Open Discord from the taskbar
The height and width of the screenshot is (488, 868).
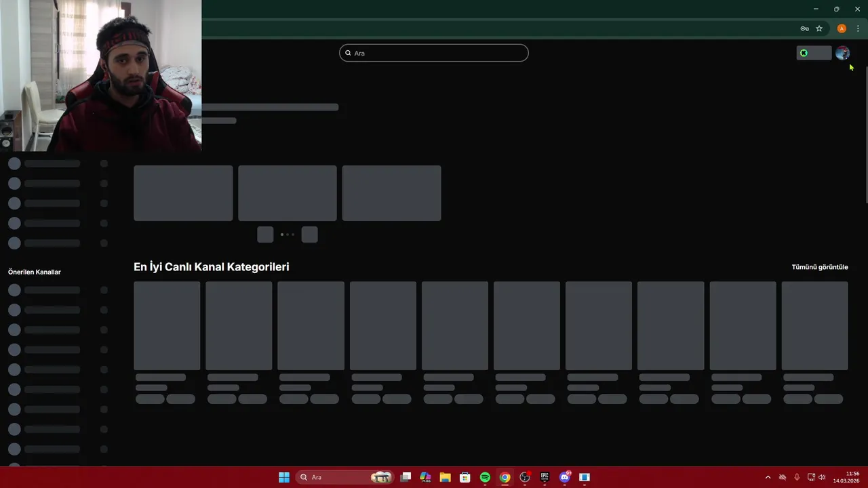point(565,477)
